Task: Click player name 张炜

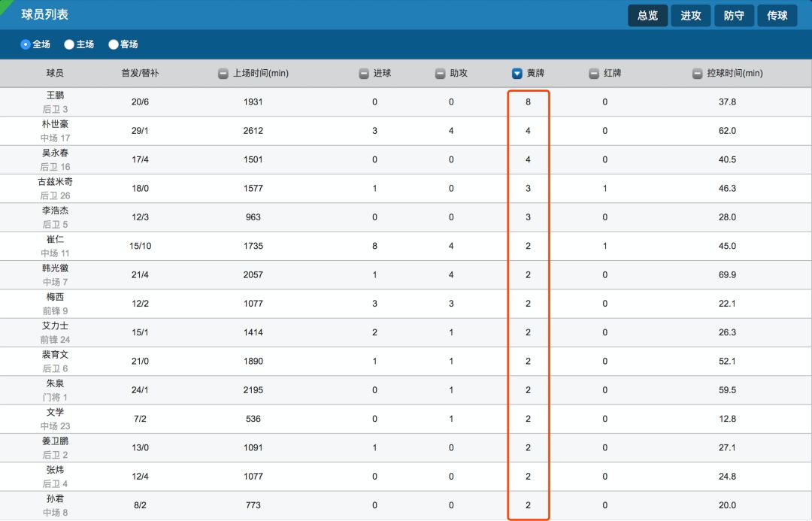Action: (55, 470)
